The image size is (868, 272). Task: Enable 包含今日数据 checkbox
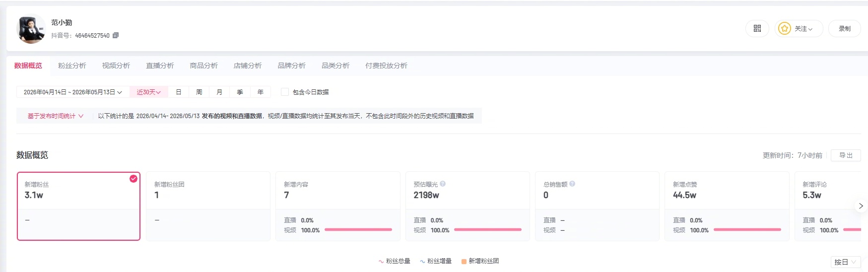pyautogui.click(x=285, y=92)
